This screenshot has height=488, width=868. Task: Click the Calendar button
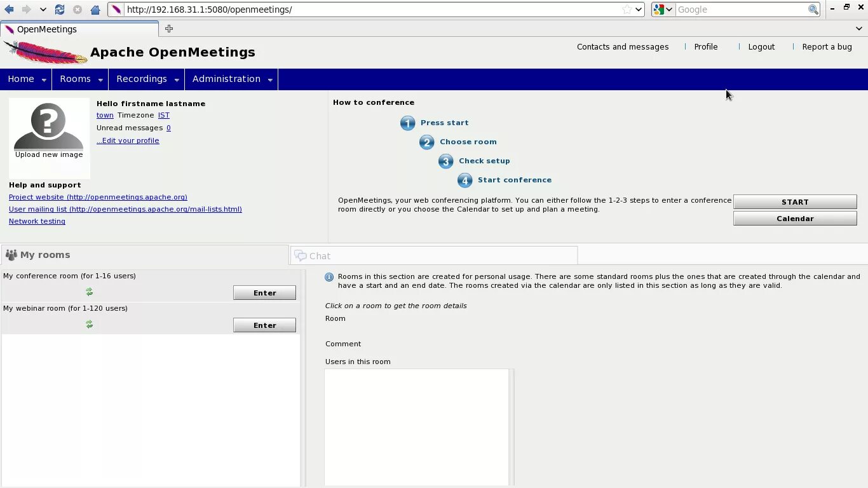click(795, 219)
